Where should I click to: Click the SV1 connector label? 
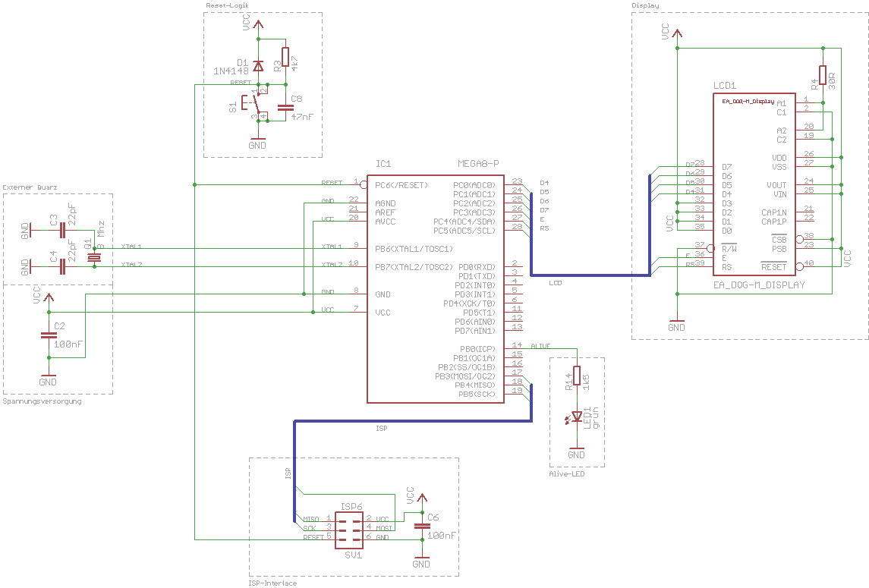pos(354,555)
